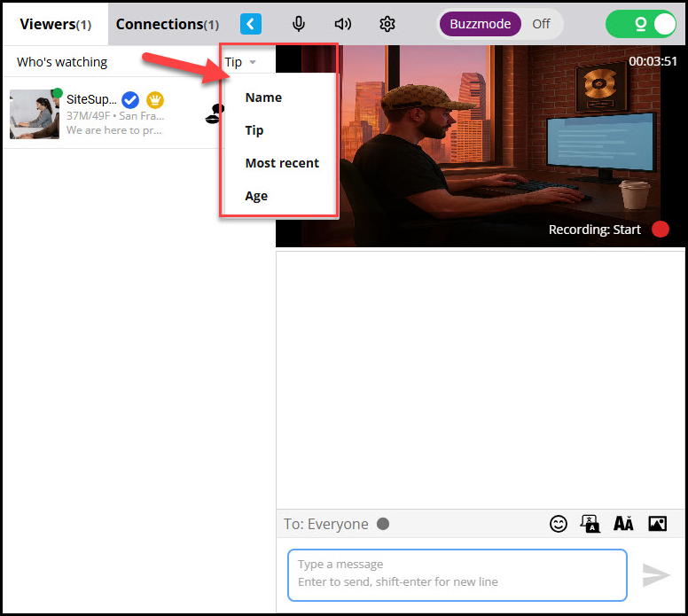Toggle the green webcam switch

tap(641, 24)
